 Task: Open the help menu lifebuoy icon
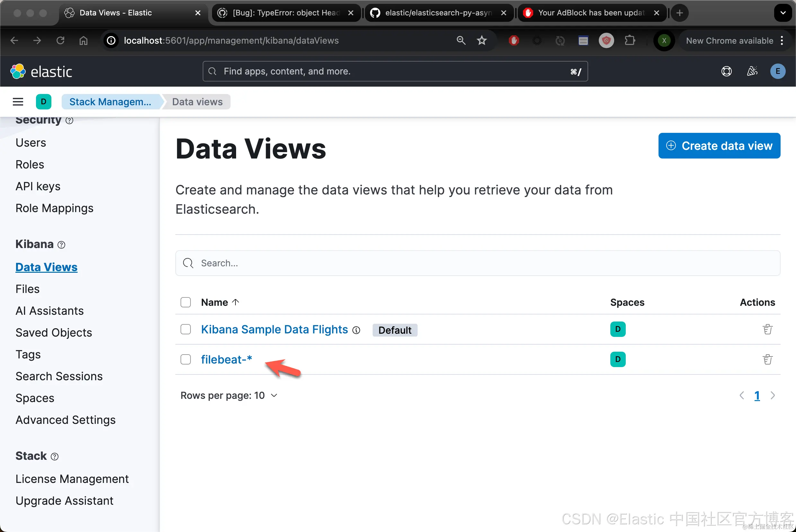pyautogui.click(x=726, y=72)
